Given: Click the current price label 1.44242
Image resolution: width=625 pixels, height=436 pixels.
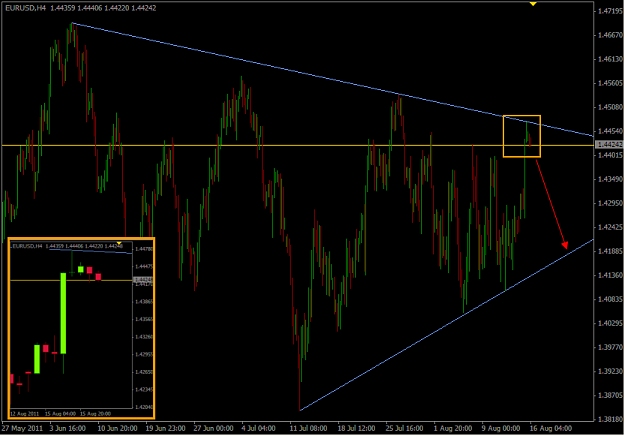Looking at the screenshot, I should tap(609, 144).
